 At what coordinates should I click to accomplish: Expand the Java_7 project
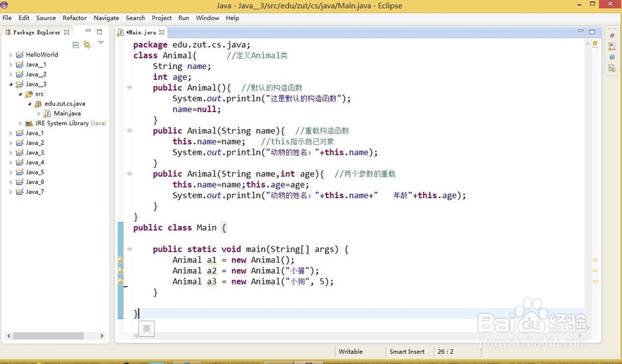pos(11,192)
